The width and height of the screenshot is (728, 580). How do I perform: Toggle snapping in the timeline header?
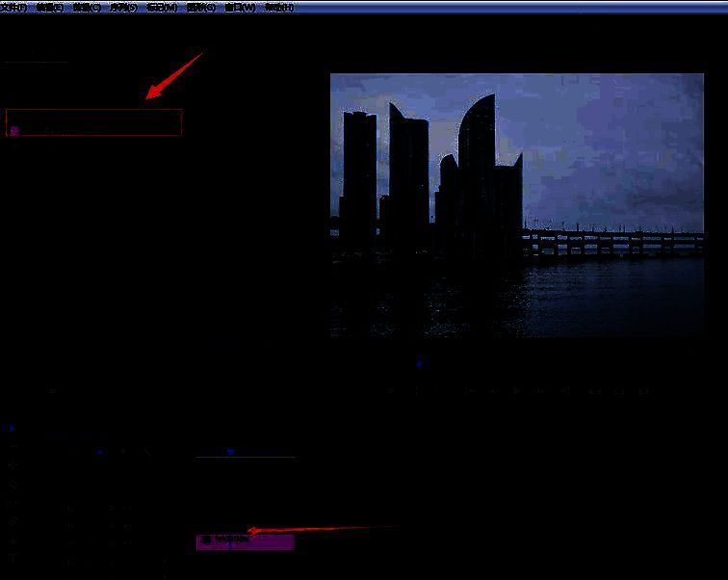[x=99, y=451]
